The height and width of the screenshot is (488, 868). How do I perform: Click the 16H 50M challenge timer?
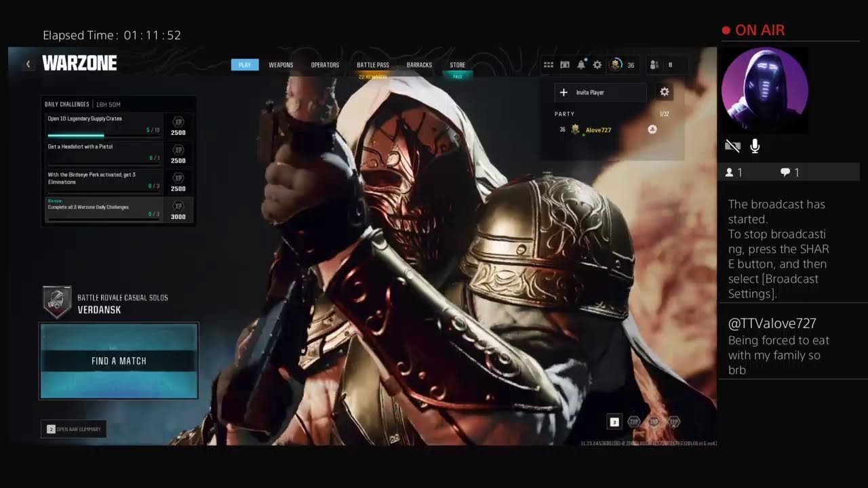(108, 104)
